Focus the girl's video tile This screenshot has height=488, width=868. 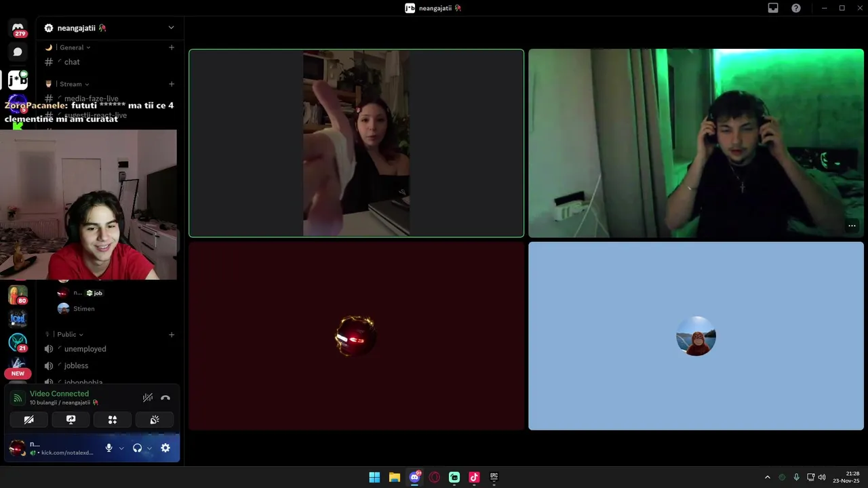pos(356,143)
